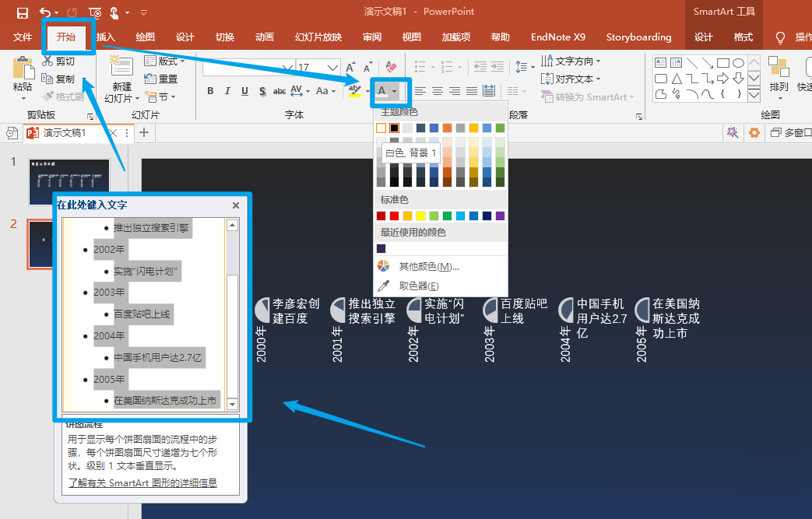
Task: Click the Save icon in quick access toolbar
Action: click(x=23, y=12)
